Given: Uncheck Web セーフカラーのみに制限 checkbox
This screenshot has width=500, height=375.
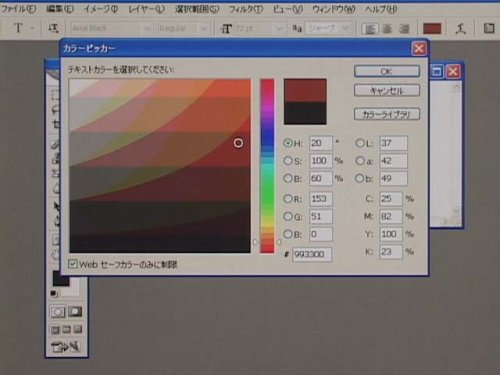Looking at the screenshot, I should point(72,264).
